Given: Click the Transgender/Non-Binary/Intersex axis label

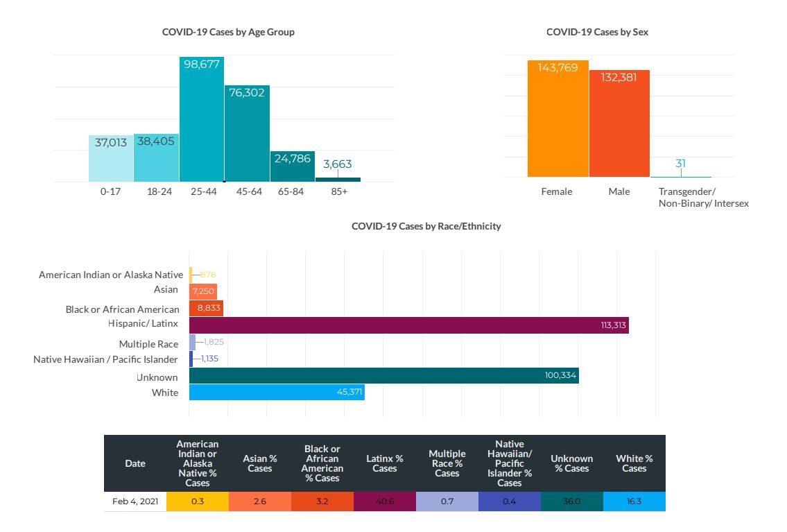Looking at the screenshot, I should 703,198.
